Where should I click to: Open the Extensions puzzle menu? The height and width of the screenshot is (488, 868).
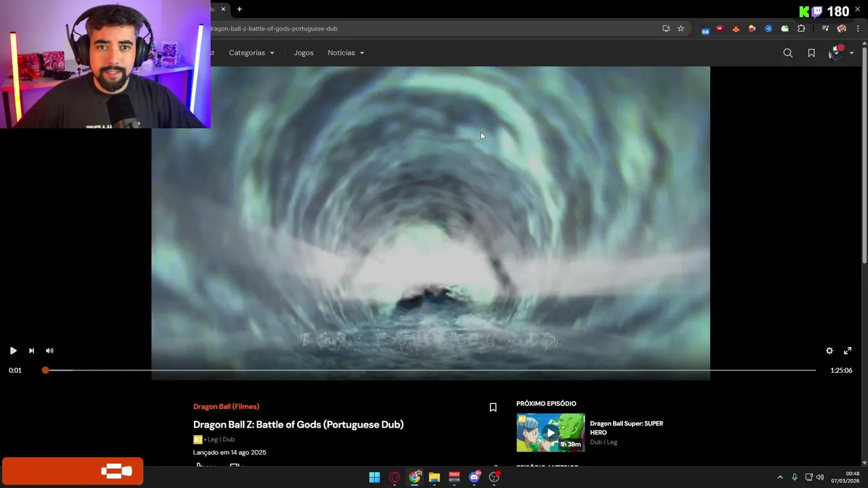(802, 28)
